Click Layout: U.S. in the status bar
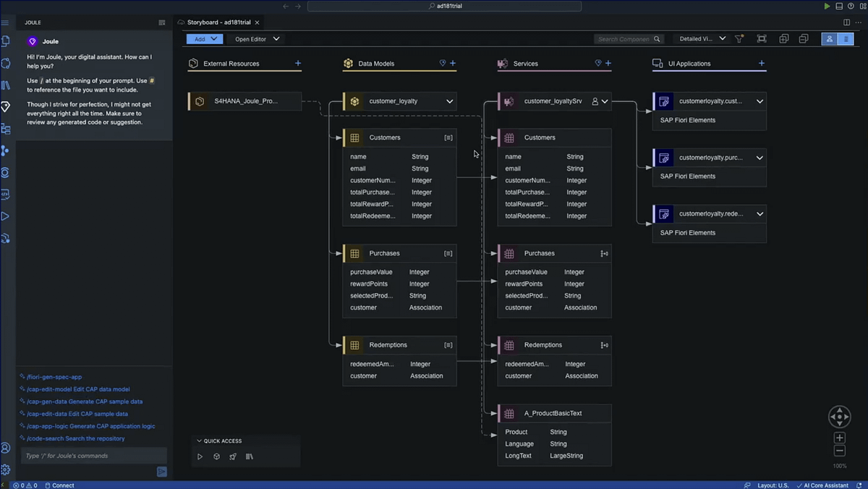This screenshot has width=868, height=489. click(773, 485)
